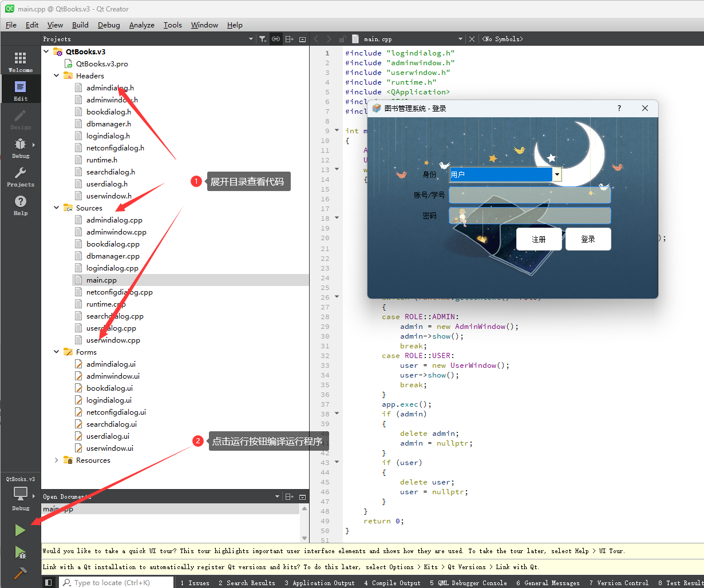Open the main.cpp document dropdown
The width and height of the screenshot is (704, 588).
(x=460, y=39)
